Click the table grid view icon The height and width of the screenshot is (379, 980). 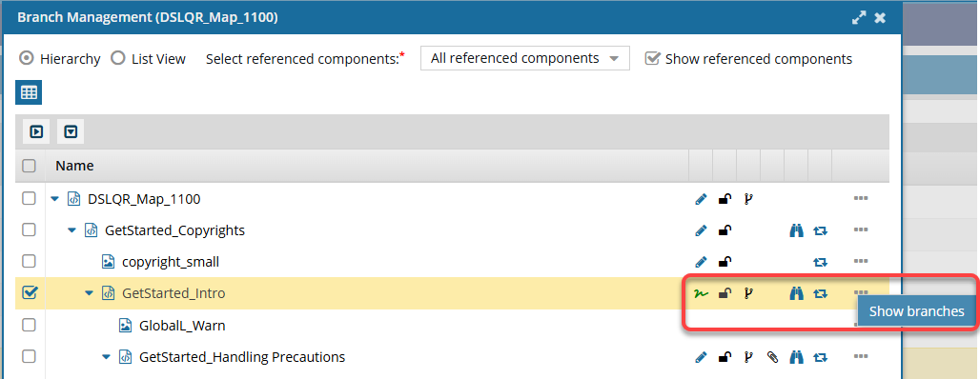[x=29, y=92]
